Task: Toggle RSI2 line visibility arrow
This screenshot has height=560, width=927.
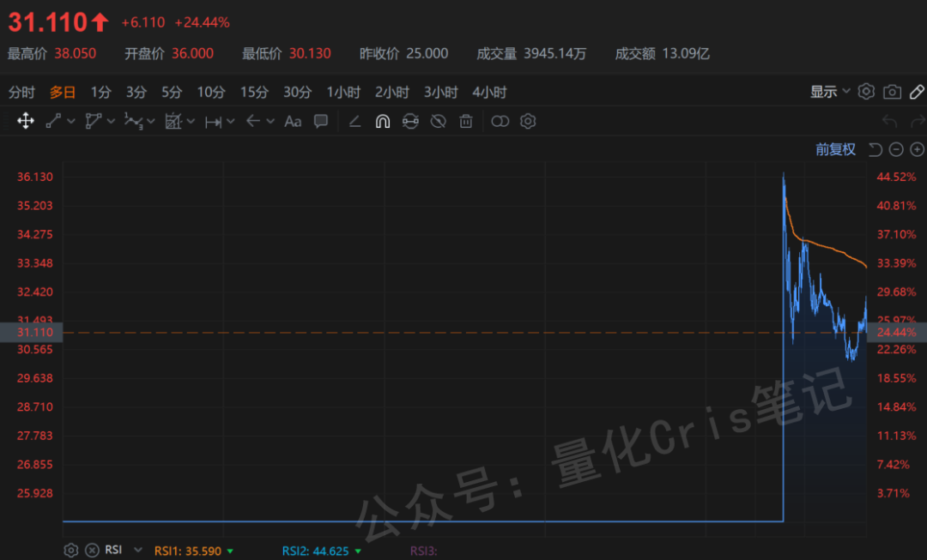Action: click(x=358, y=551)
